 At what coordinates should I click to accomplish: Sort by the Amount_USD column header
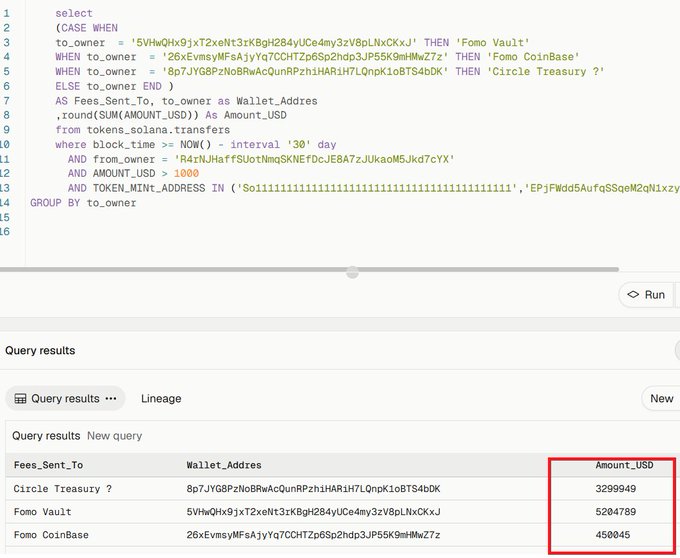click(x=624, y=465)
